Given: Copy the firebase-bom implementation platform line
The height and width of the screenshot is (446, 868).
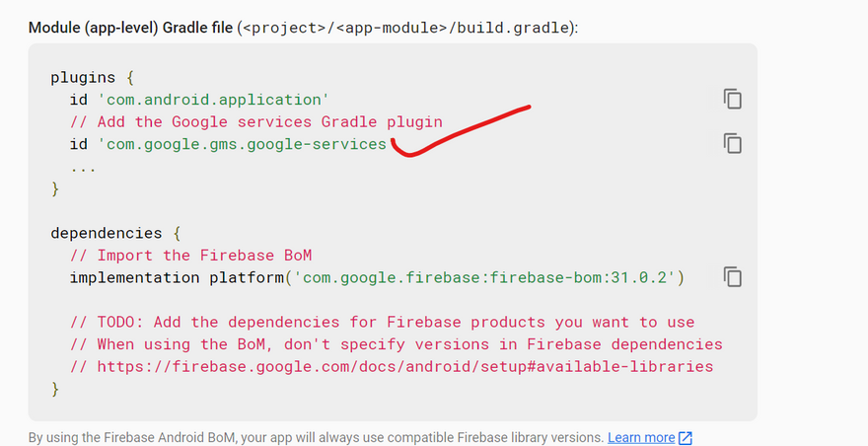Looking at the screenshot, I should pos(732,277).
